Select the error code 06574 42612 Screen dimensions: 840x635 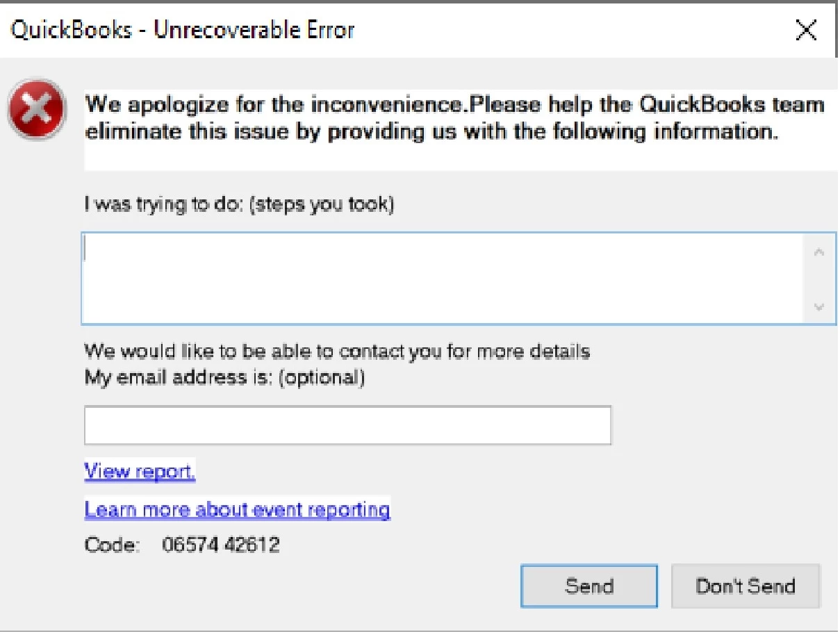click(221, 545)
